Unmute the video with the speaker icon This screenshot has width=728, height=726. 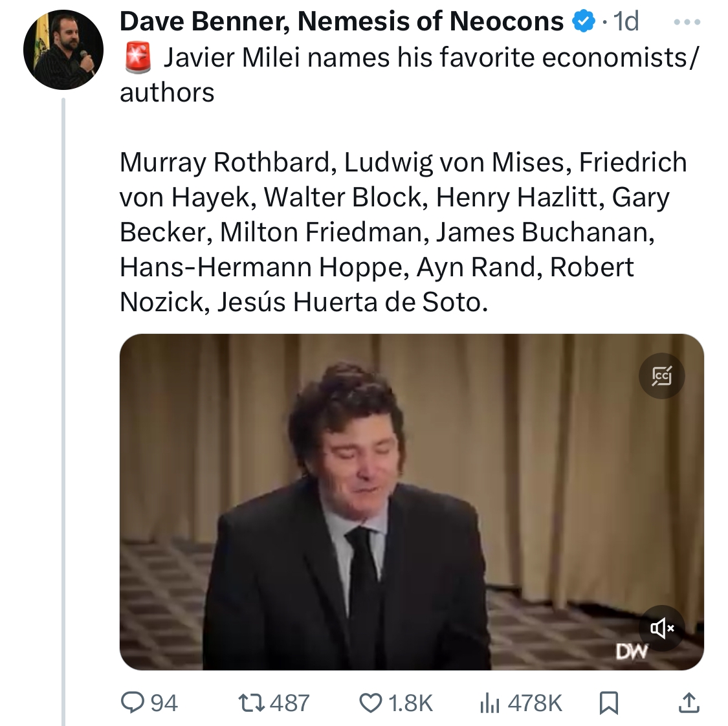click(x=661, y=628)
